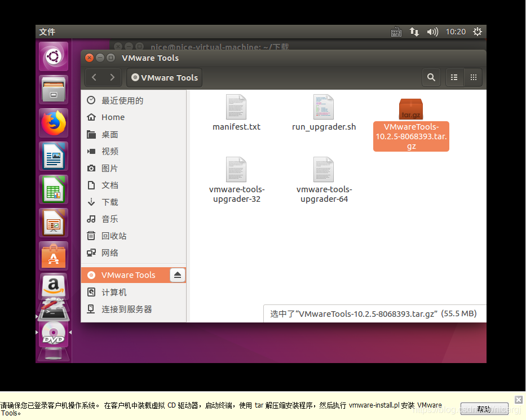Open LibreOffice Writer from the launcher
The width and height of the screenshot is (526, 420).
[x=54, y=156]
